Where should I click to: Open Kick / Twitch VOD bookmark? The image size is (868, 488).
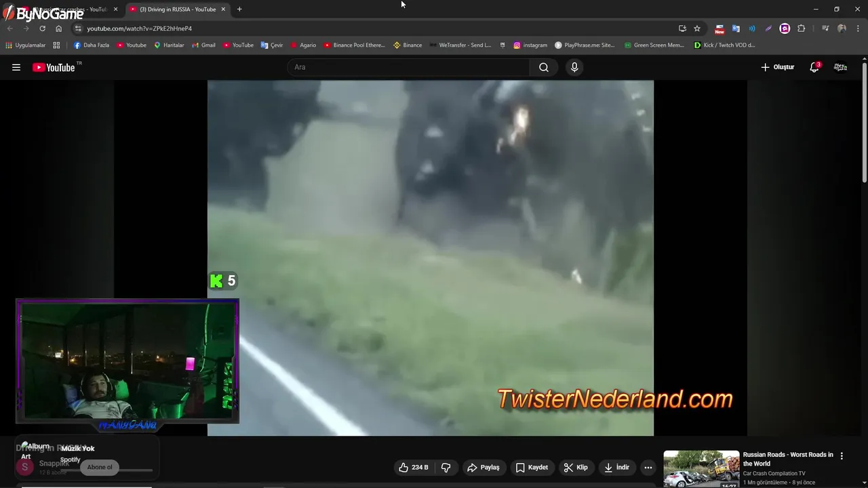click(724, 45)
